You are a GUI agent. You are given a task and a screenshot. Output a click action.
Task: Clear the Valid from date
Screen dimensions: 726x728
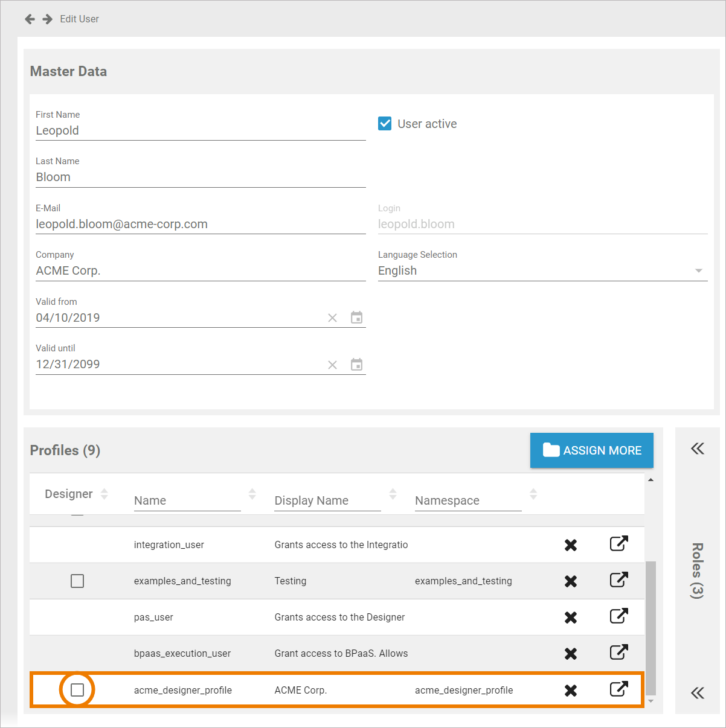(x=332, y=318)
